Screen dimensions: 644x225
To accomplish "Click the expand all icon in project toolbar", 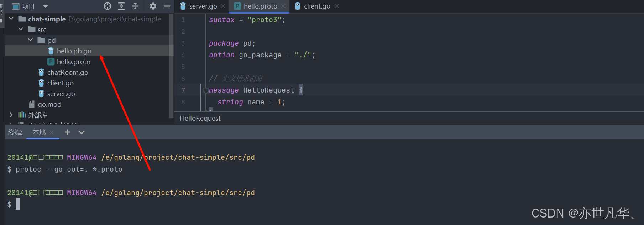I will tap(121, 6).
